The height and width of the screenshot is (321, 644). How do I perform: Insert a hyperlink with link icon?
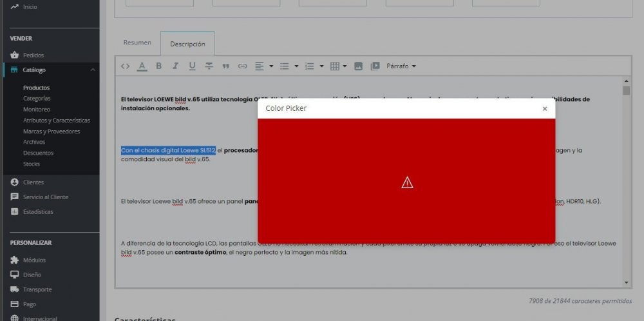243,66
